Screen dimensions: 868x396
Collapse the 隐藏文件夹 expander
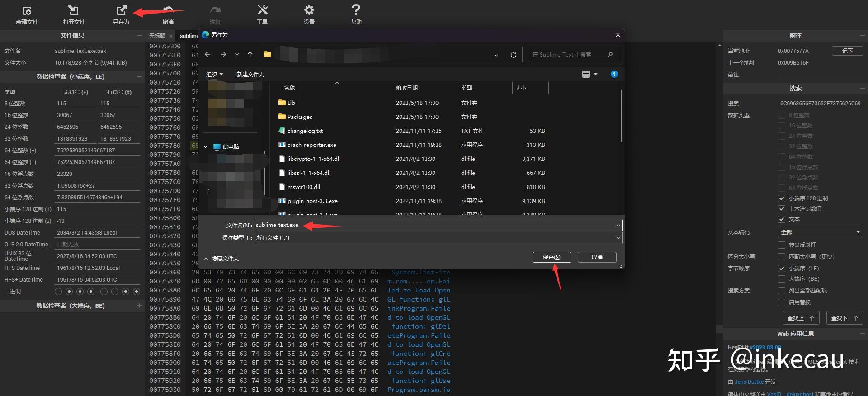(x=221, y=259)
